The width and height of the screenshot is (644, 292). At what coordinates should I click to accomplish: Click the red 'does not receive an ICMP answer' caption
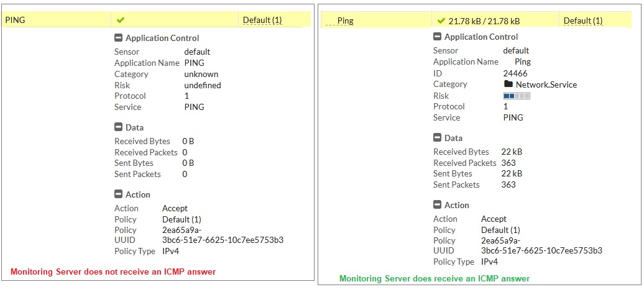(x=113, y=271)
